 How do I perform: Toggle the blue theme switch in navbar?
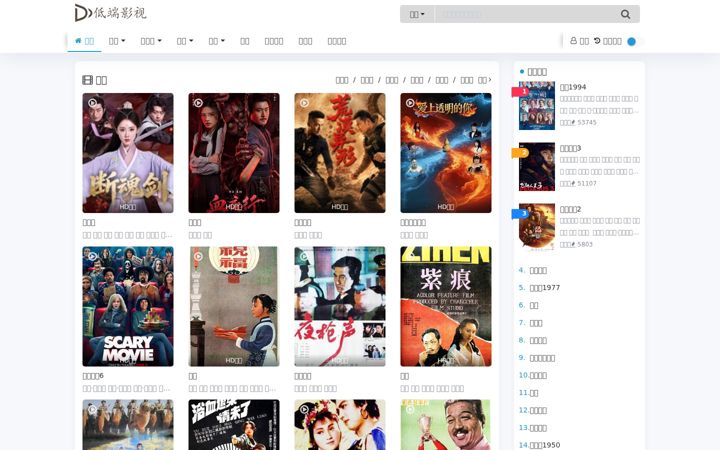[x=632, y=41]
